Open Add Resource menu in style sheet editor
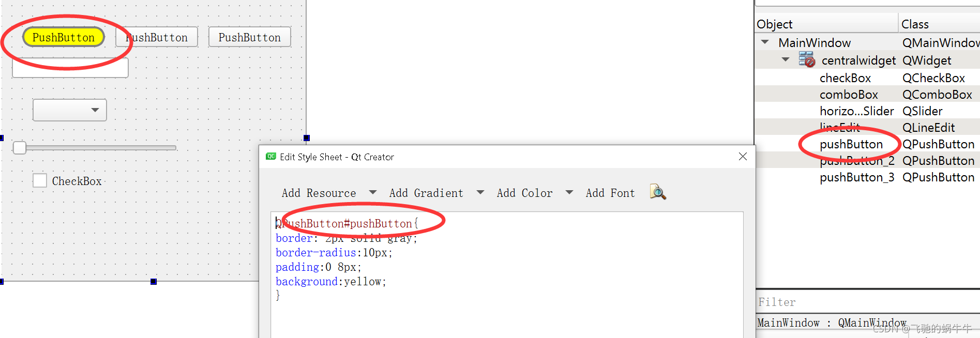980x338 pixels. pyautogui.click(x=319, y=193)
